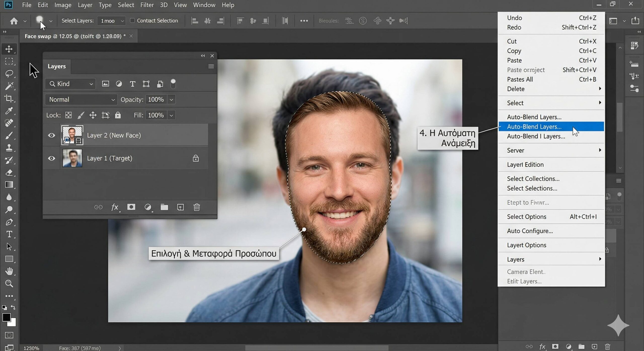The height and width of the screenshot is (351, 644).
Task: Open the Opacity dropdown arrow
Action: [x=171, y=100]
